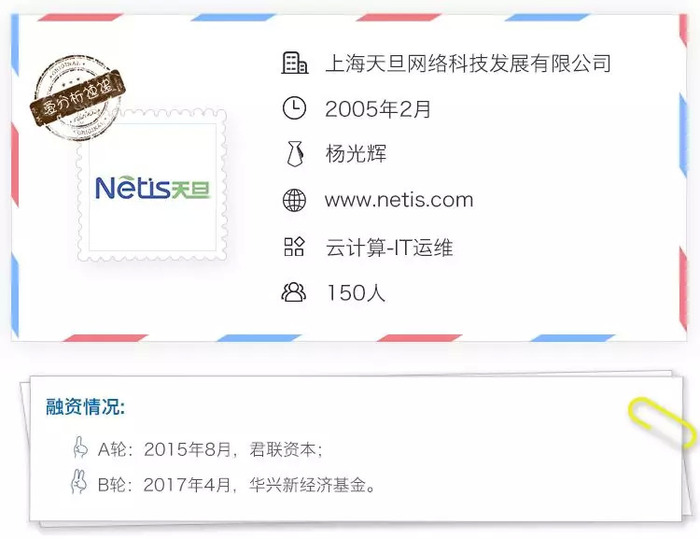The width and height of the screenshot is (700, 539).
Task: Select the A轮 2015年8月 funding line
Action: click(x=210, y=449)
